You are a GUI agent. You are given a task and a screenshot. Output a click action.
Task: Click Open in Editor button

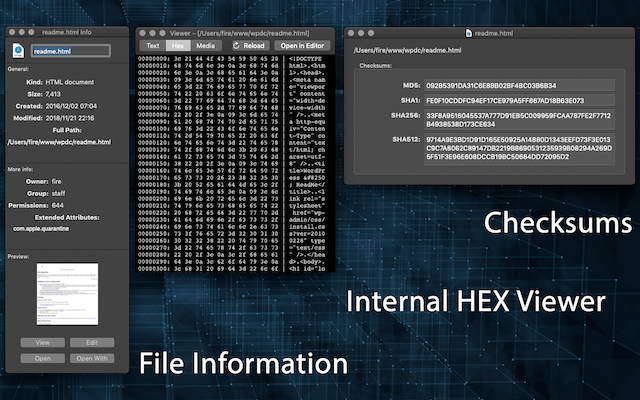click(302, 46)
